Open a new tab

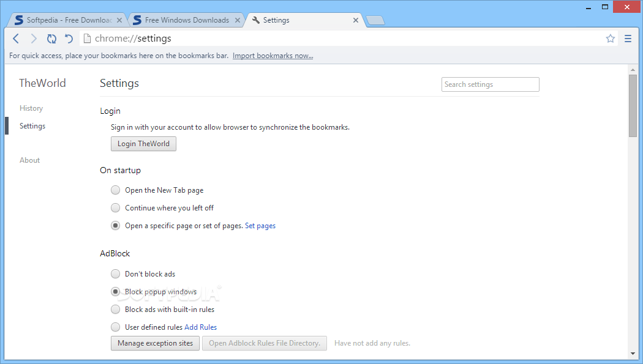pos(375,20)
